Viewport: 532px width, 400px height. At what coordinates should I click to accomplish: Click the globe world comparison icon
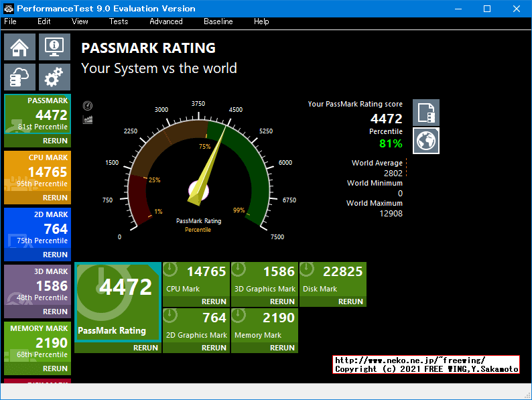coord(426,141)
